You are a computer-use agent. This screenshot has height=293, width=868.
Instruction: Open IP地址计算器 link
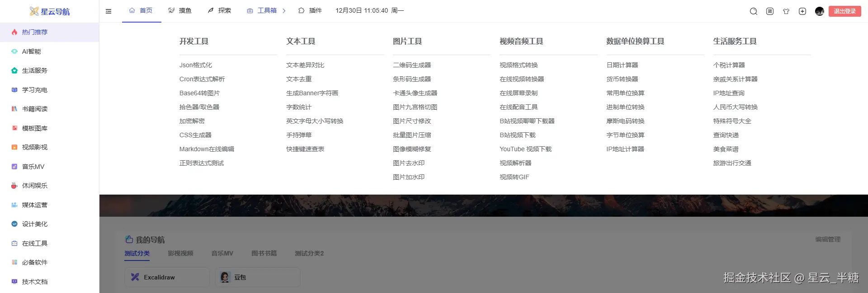click(x=625, y=149)
